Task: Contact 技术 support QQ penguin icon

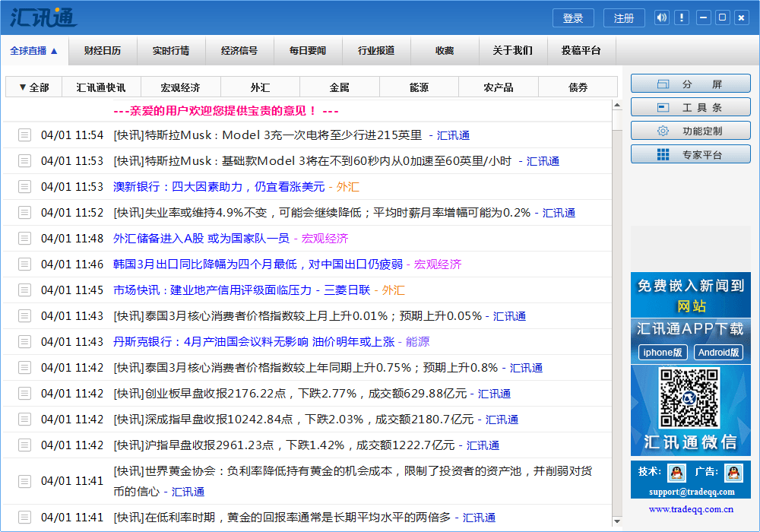Action: (676, 473)
